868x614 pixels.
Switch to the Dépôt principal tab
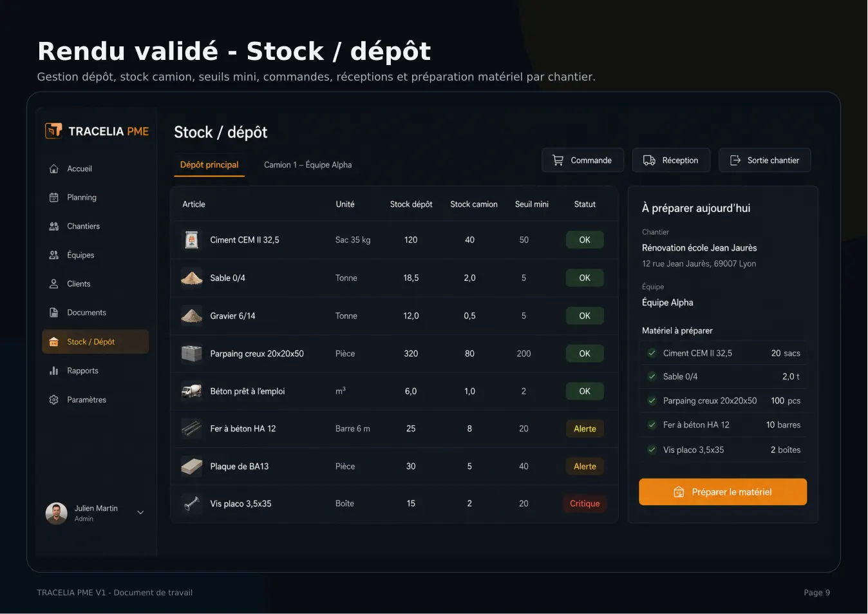[x=209, y=165]
